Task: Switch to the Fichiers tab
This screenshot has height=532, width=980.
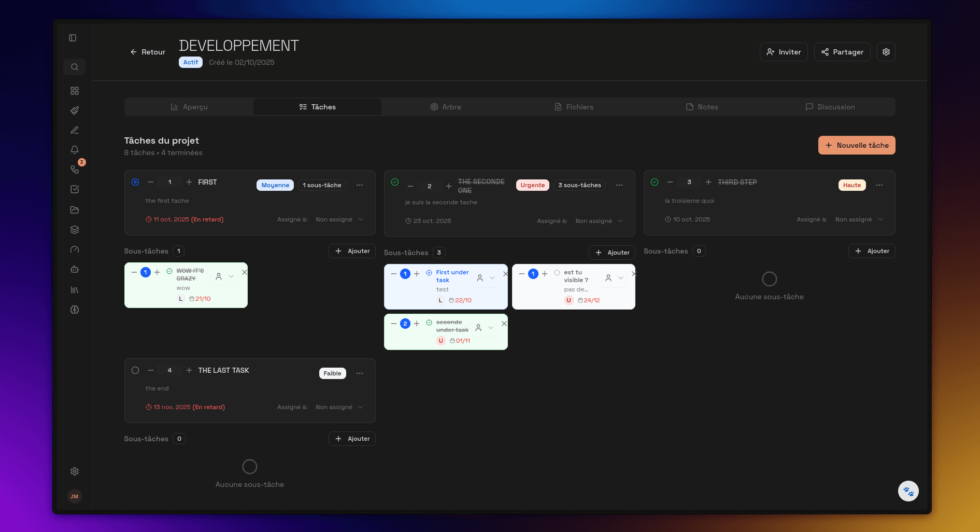Action: [574, 107]
